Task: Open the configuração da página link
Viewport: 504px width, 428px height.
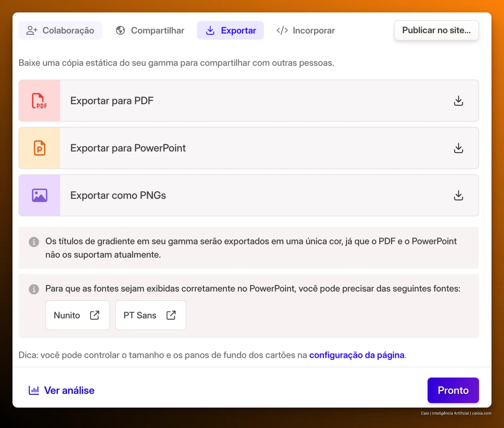Action: coord(357,355)
